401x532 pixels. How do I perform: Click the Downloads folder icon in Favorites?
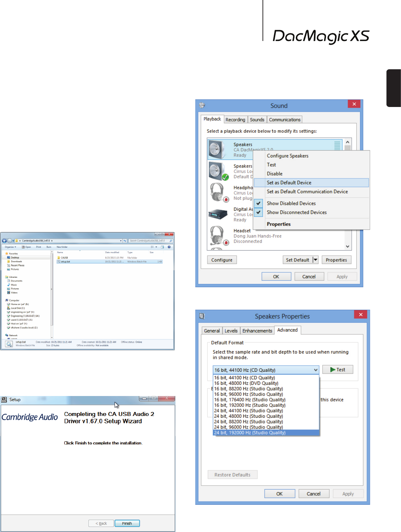coord(9,261)
